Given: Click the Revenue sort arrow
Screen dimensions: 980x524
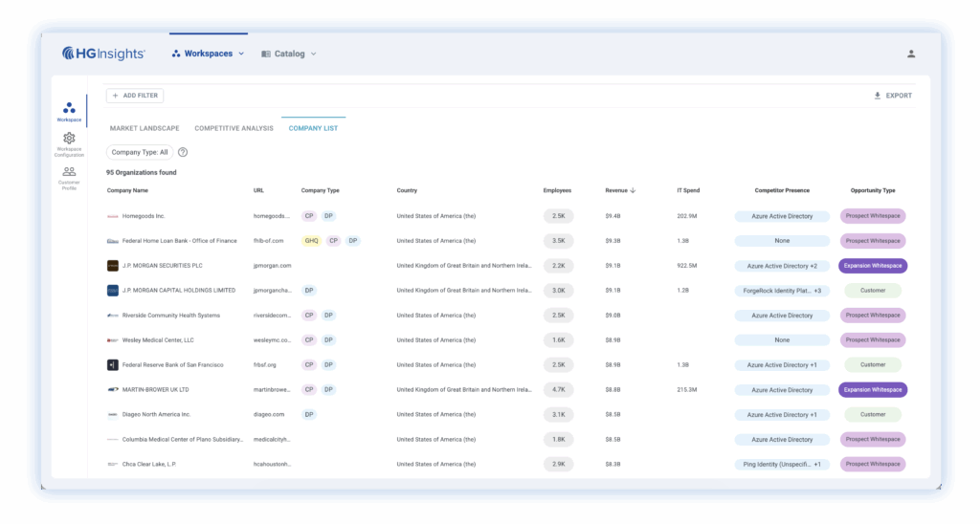Looking at the screenshot, I should point(633,190).
